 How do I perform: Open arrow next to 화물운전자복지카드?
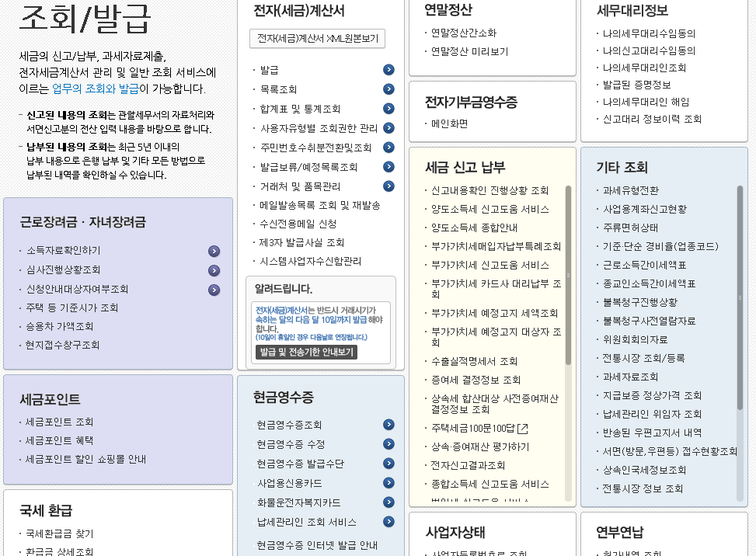click(388, 502)
